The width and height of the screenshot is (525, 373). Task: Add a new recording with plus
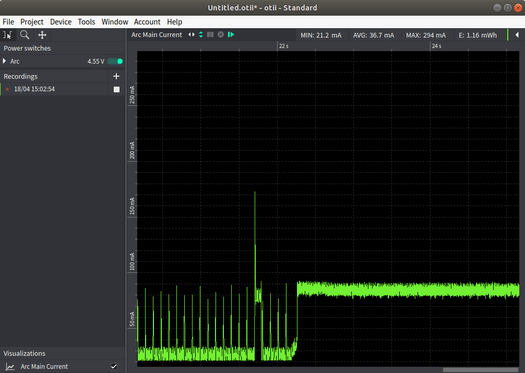click(116, 76)
